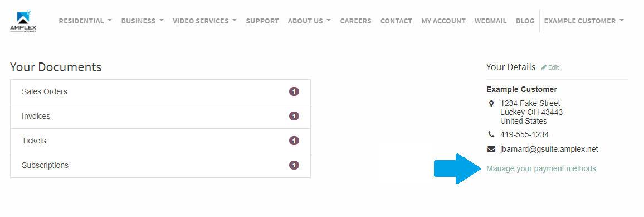Navigate to the Careers page
The width and height of the screenshot is (644, 217).
pos(355,21)
